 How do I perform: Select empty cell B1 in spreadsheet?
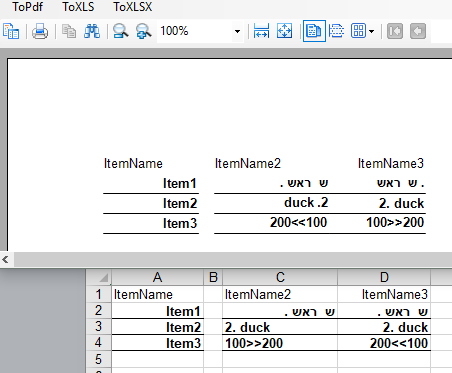point(213,294)
